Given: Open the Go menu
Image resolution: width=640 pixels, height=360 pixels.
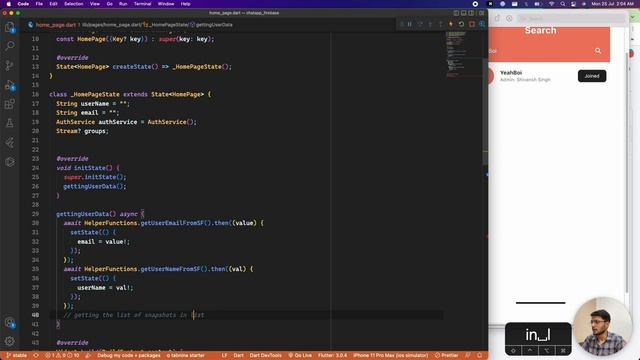Looking at the screenshot, I should coord(110,4).
